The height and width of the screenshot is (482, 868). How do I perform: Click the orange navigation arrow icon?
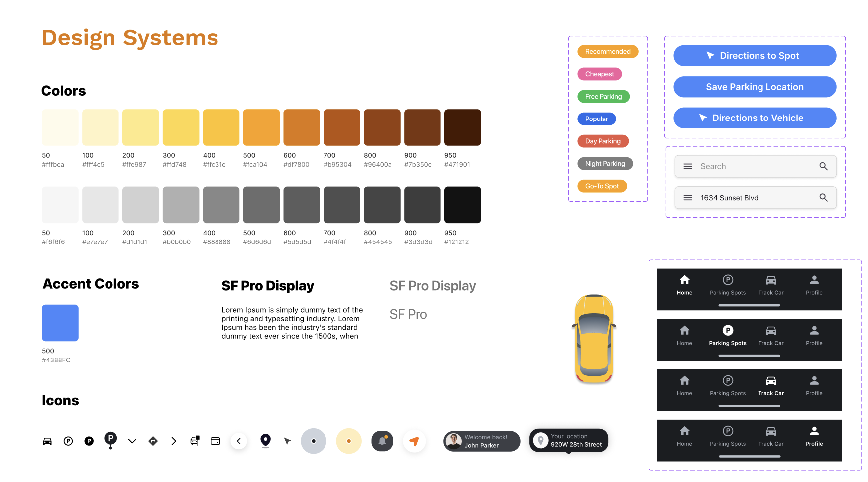click(414, 441)
